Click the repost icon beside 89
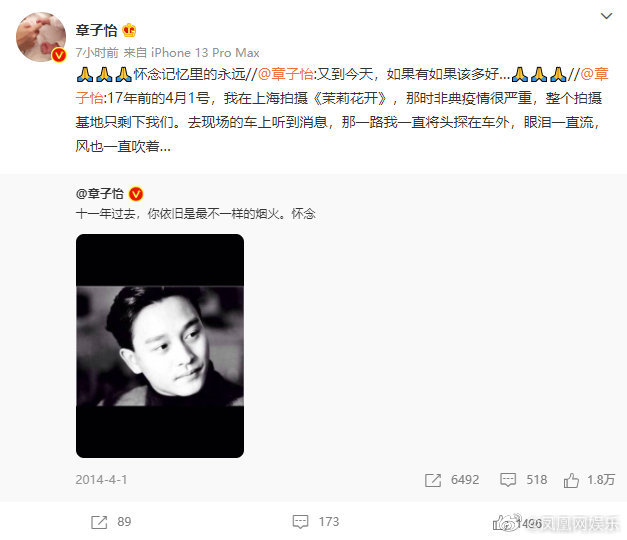This screenshot has width=627, height=540. [99, 522]
